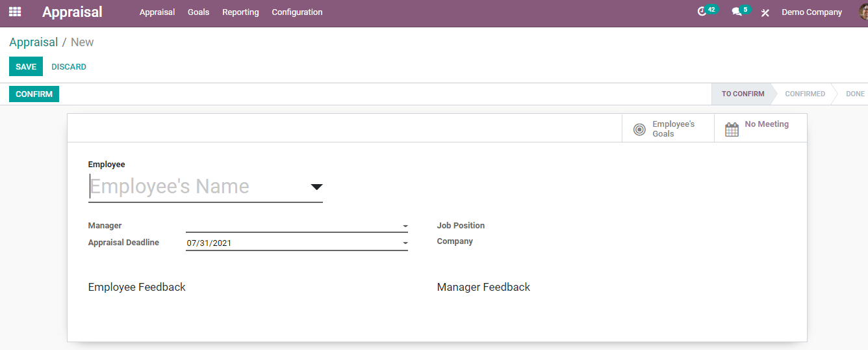868x350 pixels.
Task: Click the debug tools wrench icon
Action: click(765, 12)
